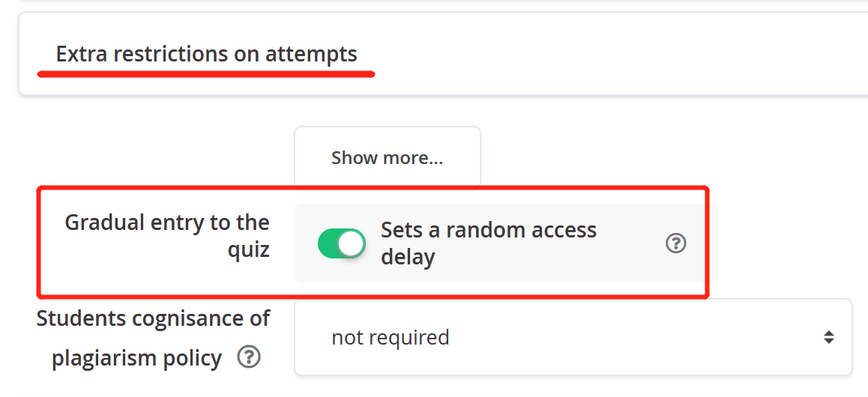Open the plagiarism policy cognisance dropdown
This screenshot has height=397, width=868.
(x=573, y=337)
